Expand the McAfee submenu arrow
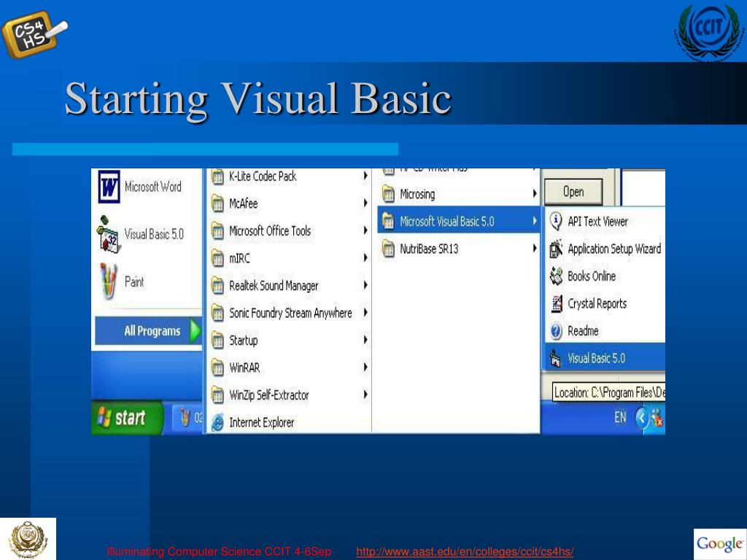 pyautogui.click(x=365, y=203)
